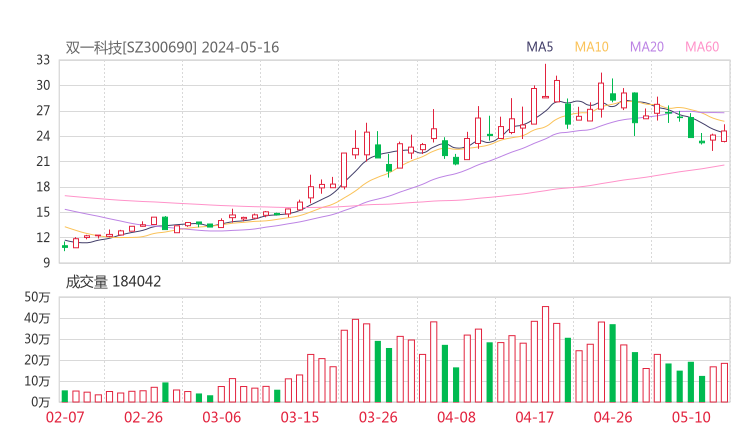This screenshot has height=440, width=740.
Task: Select the 04-26 date label
Action: 612,417
